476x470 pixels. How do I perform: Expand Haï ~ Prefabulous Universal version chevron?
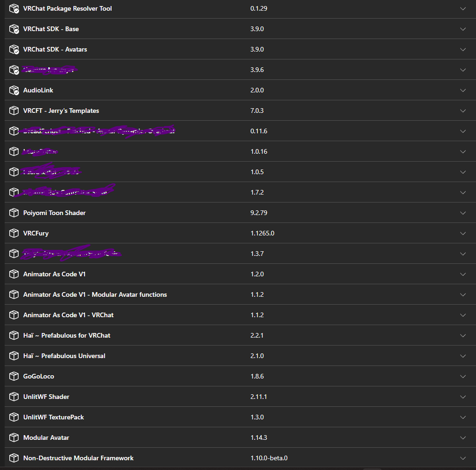[x=463, y=356]
